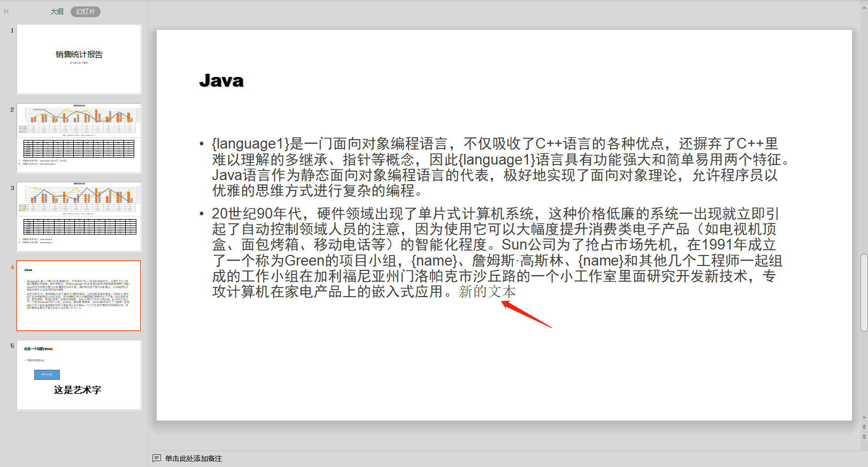This screenshot has height=467, width=868.
Task: Click first bullet paragraph starting {language1}
Action: coord(500,167)
